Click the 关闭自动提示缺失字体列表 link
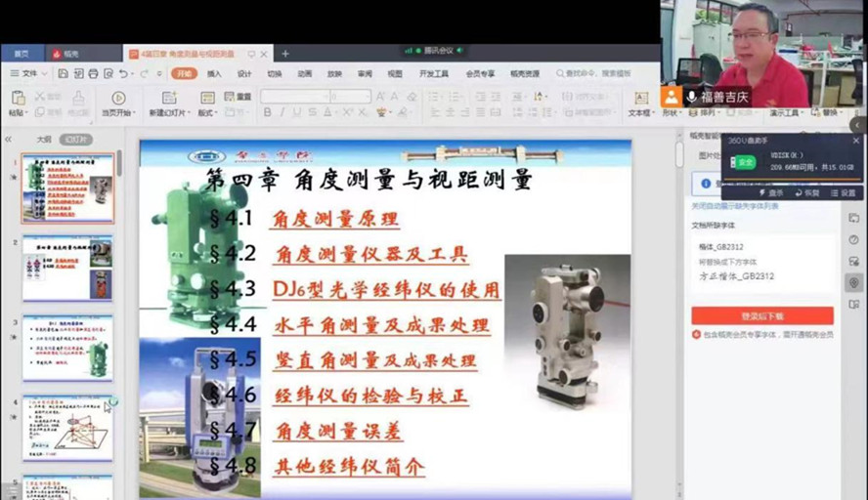This screenshot has height=500, width=868. (734, 207)
